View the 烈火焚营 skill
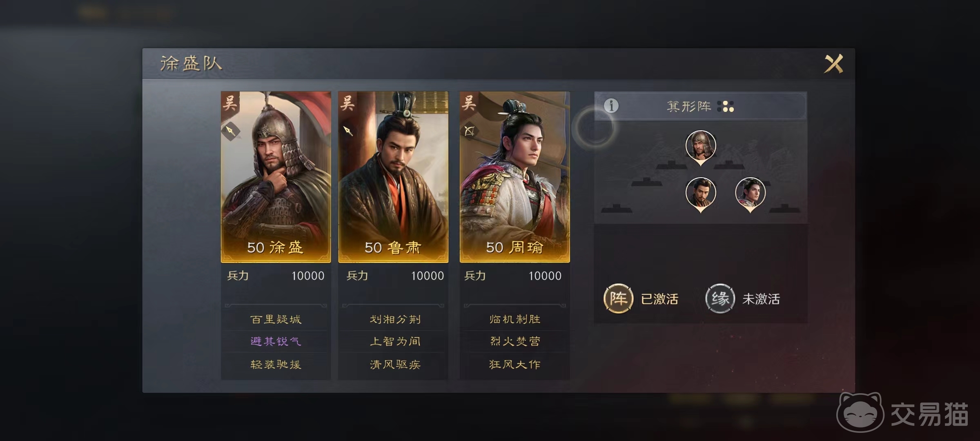980x441 pixels. (x=515, y=341)
